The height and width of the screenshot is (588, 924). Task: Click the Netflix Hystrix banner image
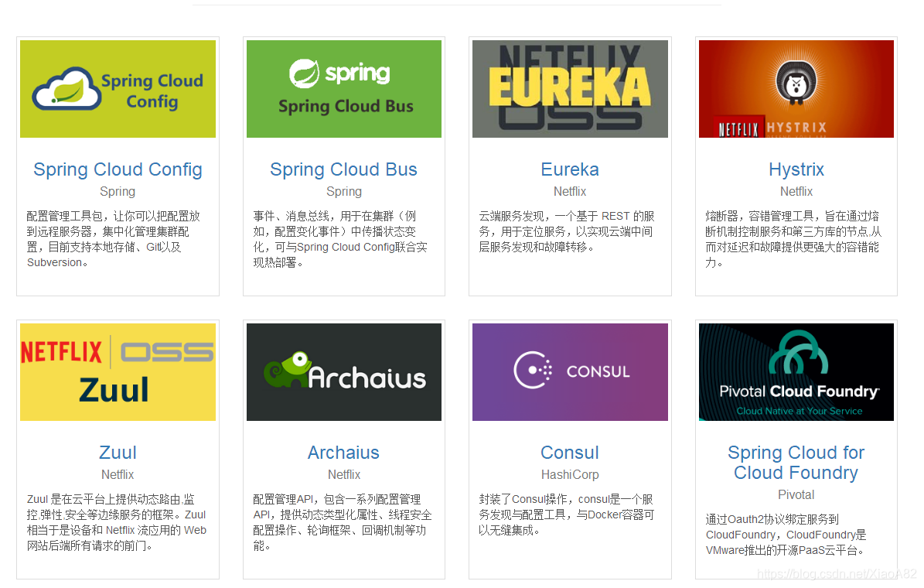coord(796,89)
